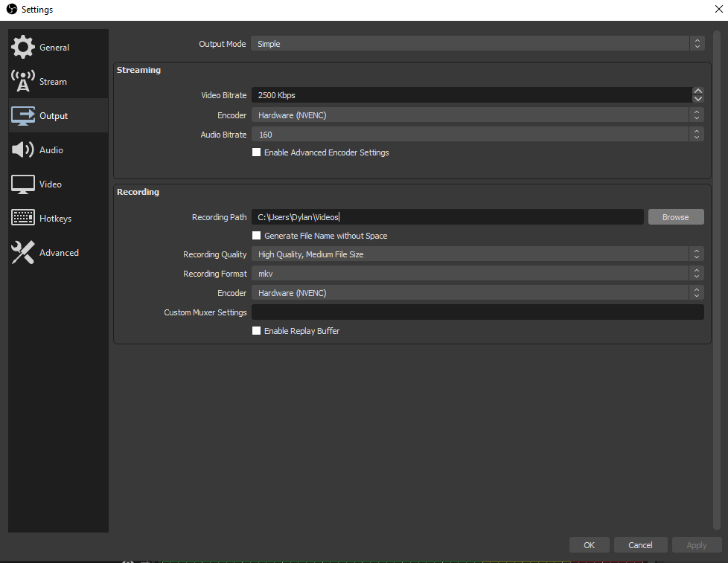Enable Replay Buffer checkbox
This screenshot has width=728, height=563.
point(256,331)
